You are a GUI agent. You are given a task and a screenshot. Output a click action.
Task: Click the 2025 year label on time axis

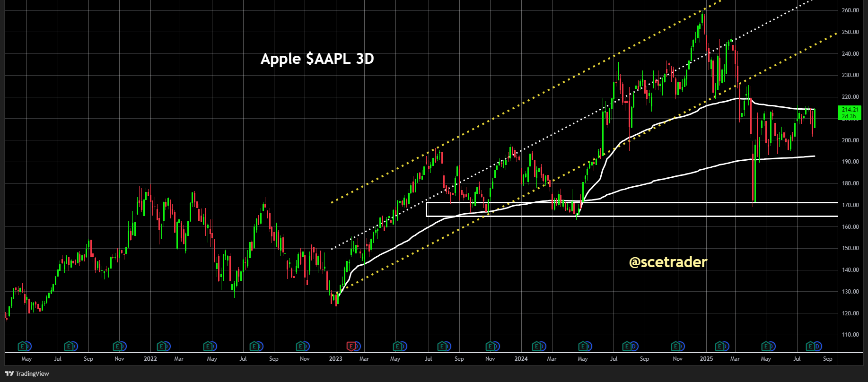[706, 359]
